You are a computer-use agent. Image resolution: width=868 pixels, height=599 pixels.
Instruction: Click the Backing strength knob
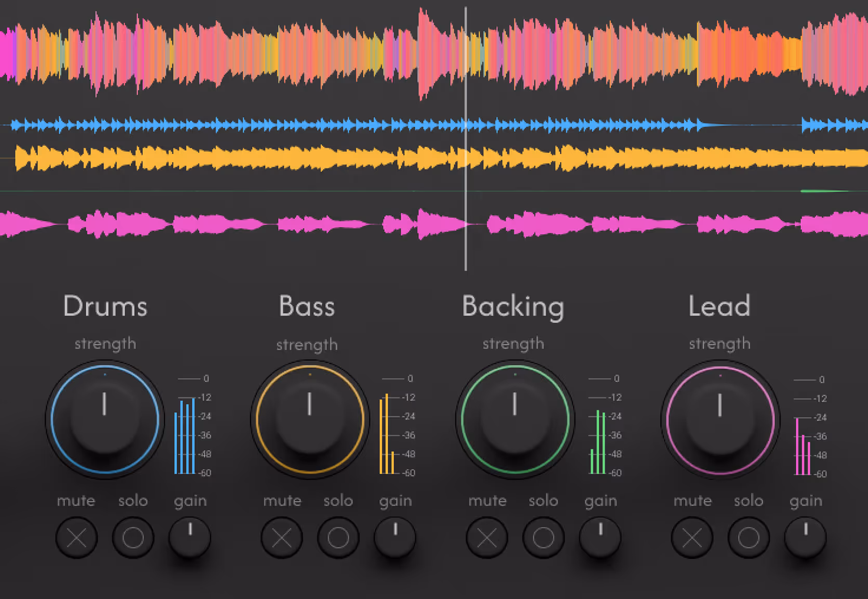pyautogui.click(x=515, y=419)
